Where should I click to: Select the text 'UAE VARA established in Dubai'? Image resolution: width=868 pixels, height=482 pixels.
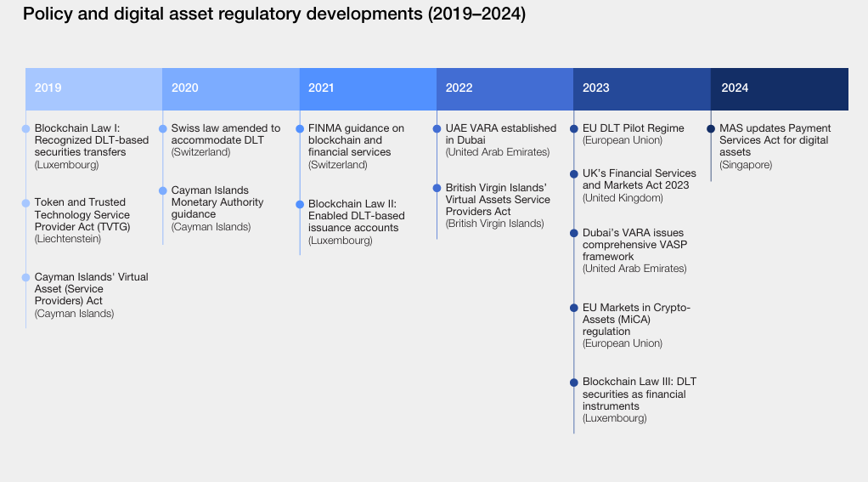[501, 134]
